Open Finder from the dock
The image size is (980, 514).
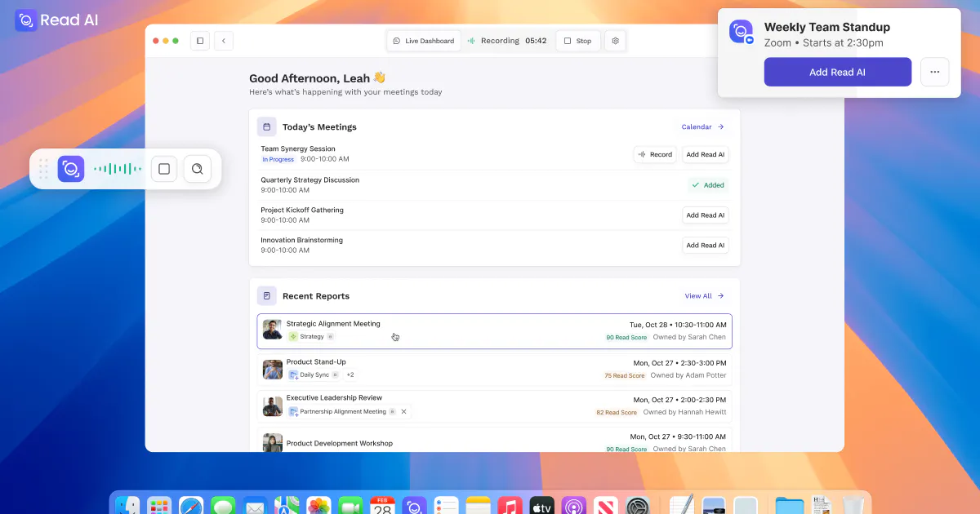click(127, 506)
